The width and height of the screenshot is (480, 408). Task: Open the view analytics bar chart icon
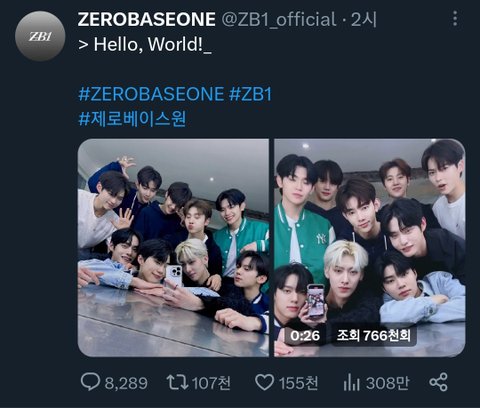coord(351,382)
